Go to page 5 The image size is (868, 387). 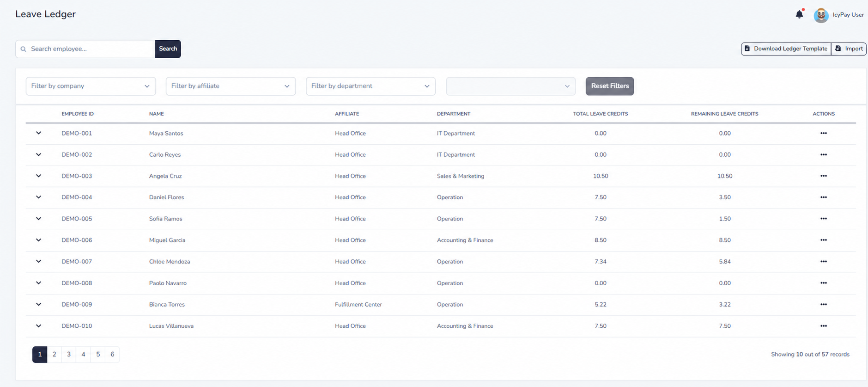[x=98, y=354]
